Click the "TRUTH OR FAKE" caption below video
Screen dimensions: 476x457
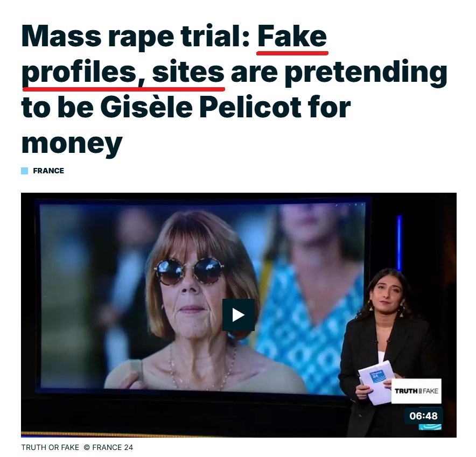50,447
